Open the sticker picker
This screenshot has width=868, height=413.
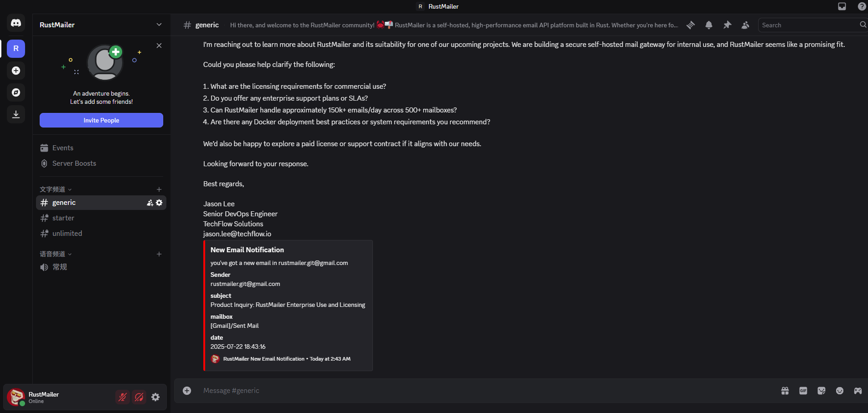(x=821, y=391)
